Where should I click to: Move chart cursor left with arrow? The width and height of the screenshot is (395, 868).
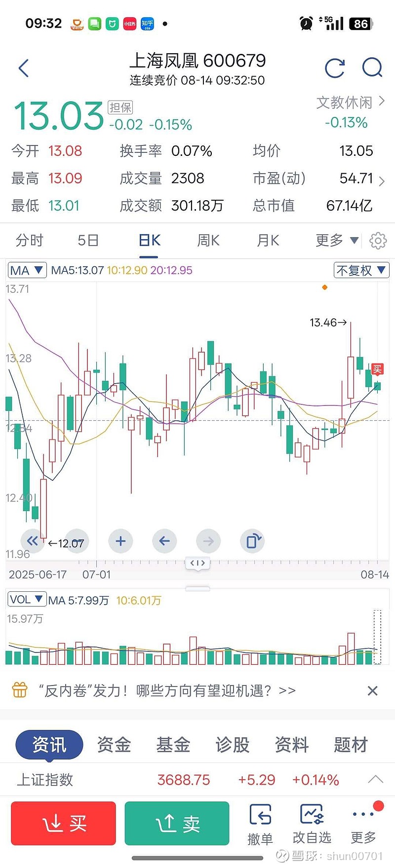tap(164, 541)
